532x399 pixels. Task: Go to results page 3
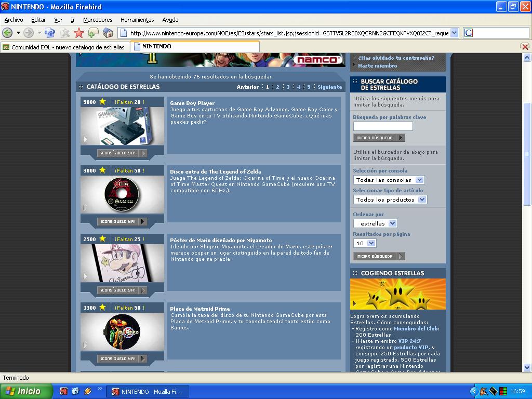click(x=288, y=87)
